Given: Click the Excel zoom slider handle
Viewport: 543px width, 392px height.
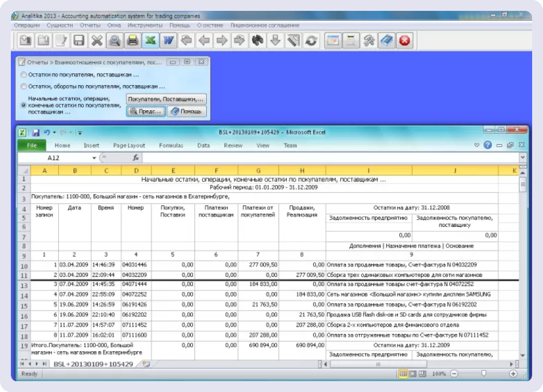Looking at the screenshot, I should [483, 374].
